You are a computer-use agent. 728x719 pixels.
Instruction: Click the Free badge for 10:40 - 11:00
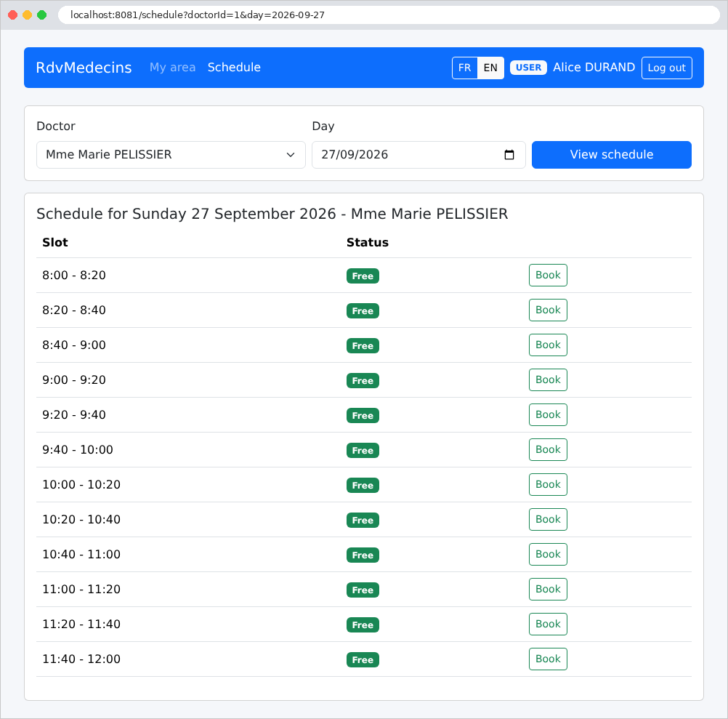pos(363,555)
